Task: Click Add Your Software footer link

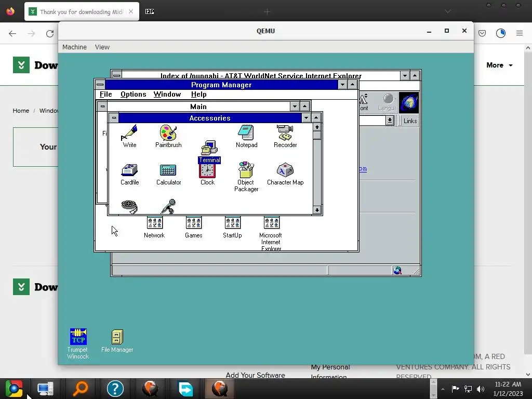Action: point(255,375)
